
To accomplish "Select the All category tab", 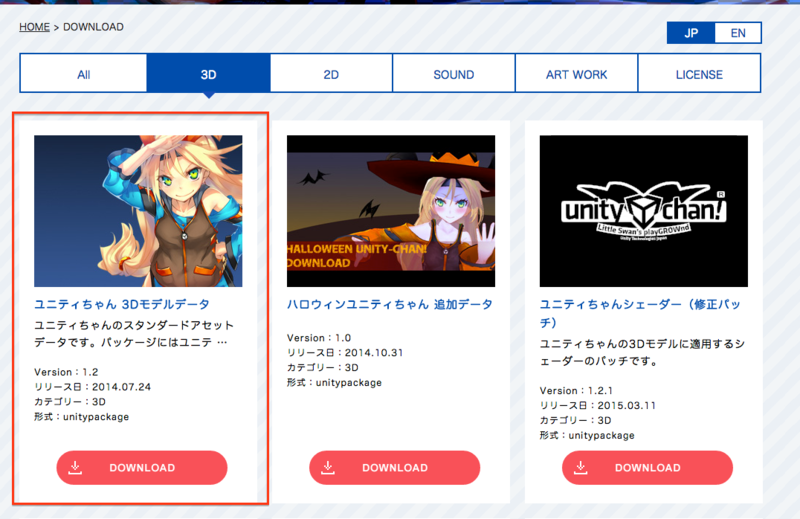I will [x=84, y=75].
